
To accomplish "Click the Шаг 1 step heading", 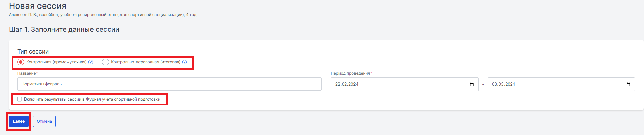I will pos(64,29).
